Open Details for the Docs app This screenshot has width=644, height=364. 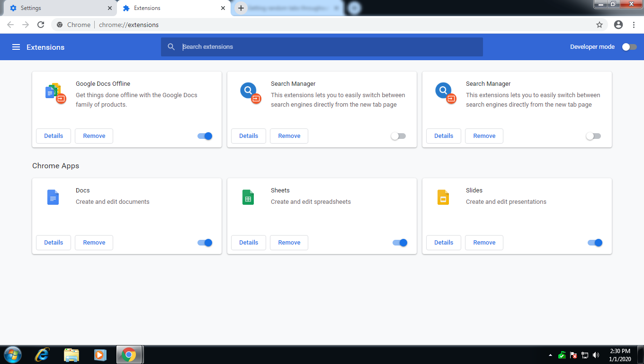point(54,243)
